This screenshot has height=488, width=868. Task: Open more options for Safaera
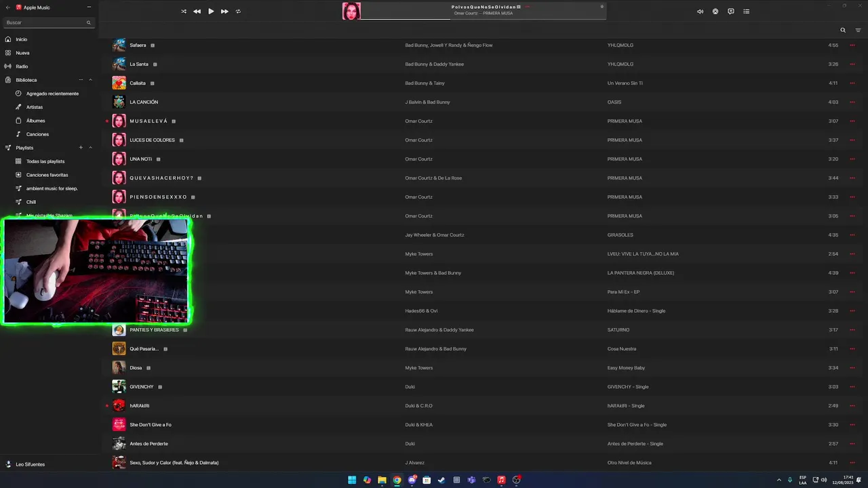tap(852, 45)
